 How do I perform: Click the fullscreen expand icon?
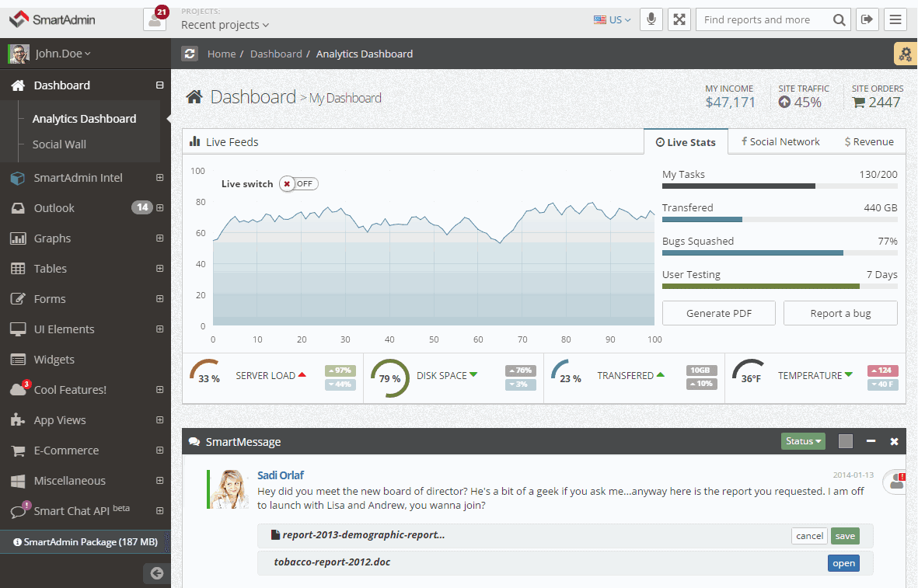[x=679, y=19]
